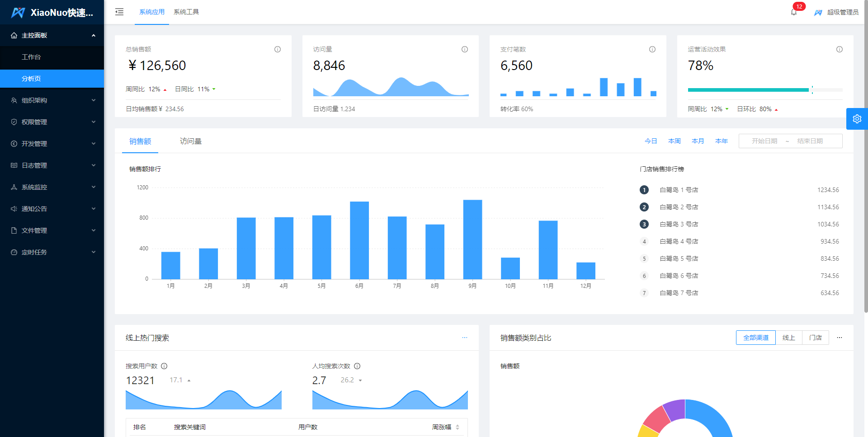
Task: Open the notification bell with 12 alerts
Action: (x=794, y=12)
